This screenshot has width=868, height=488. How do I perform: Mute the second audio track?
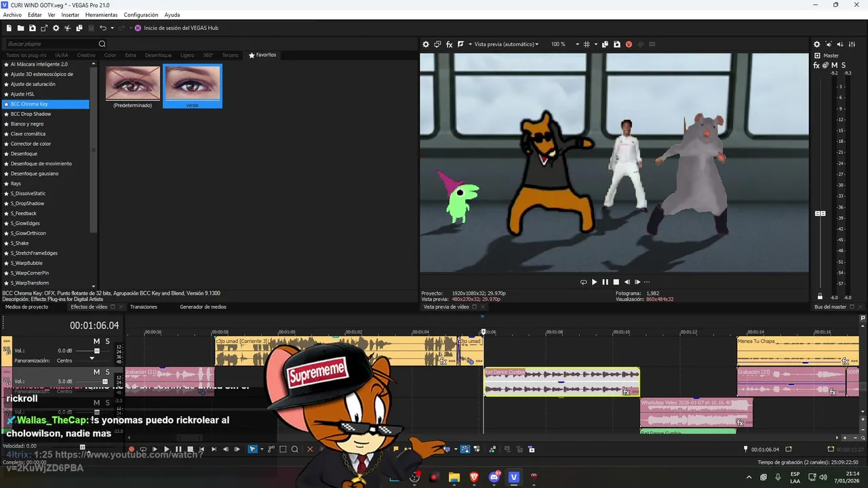point(96,372)
